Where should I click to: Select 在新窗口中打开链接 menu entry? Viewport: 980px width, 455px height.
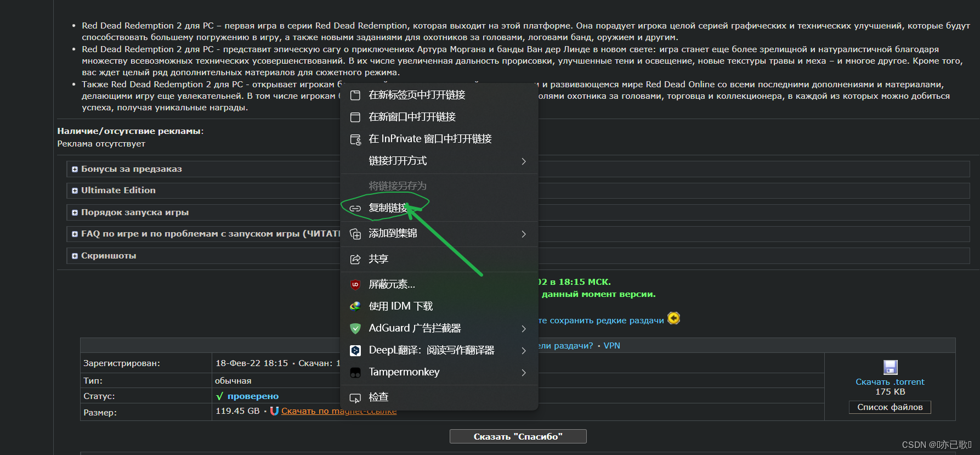tap(439, 117)
